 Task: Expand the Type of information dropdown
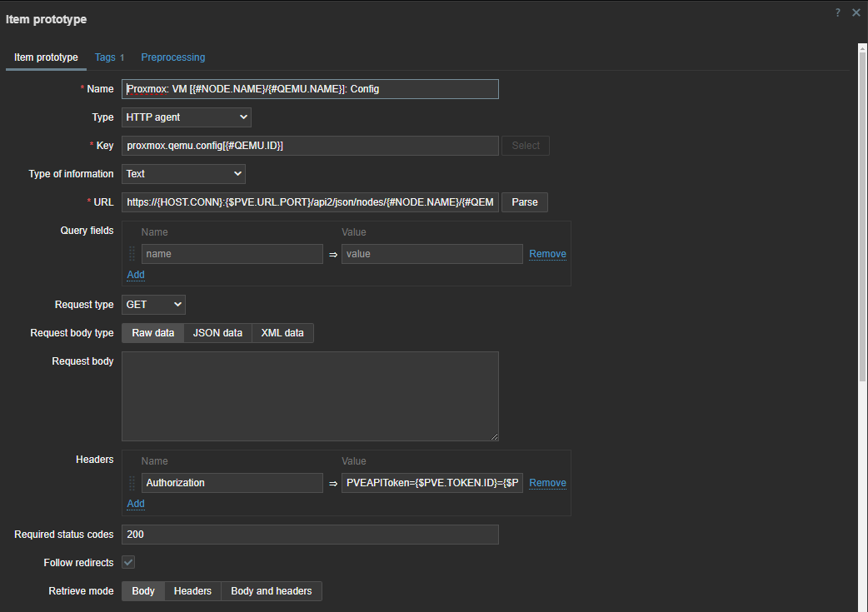coord(183,174)
